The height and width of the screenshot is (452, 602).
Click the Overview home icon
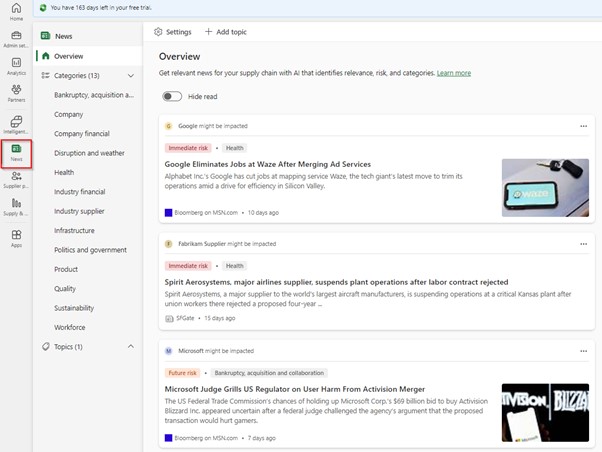[46, 56]
